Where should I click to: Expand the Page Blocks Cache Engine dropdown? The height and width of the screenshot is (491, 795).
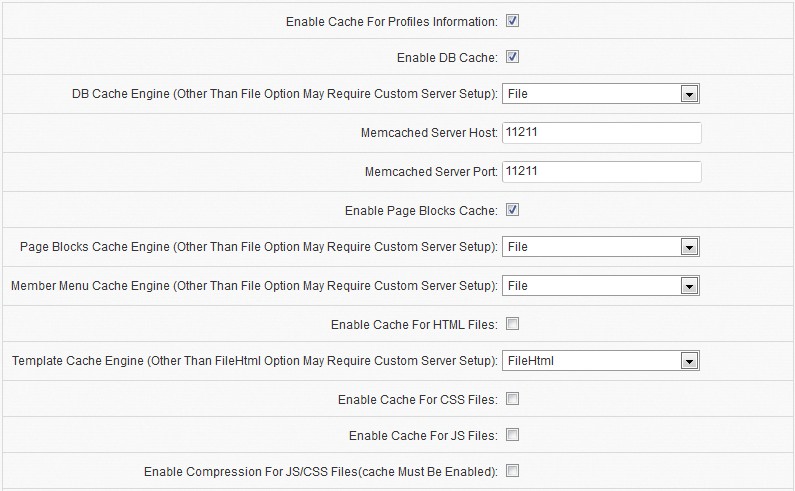[600, 247]
